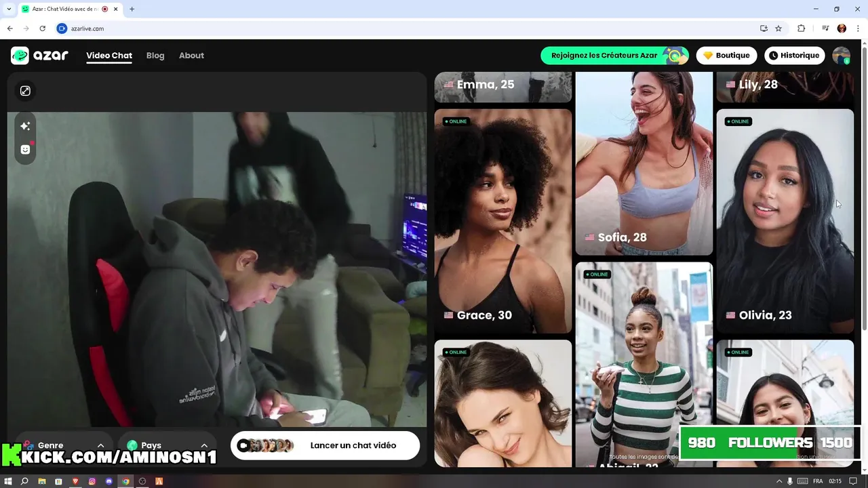Bookmark this page with star
868x488 pixels.
(778, 28)
